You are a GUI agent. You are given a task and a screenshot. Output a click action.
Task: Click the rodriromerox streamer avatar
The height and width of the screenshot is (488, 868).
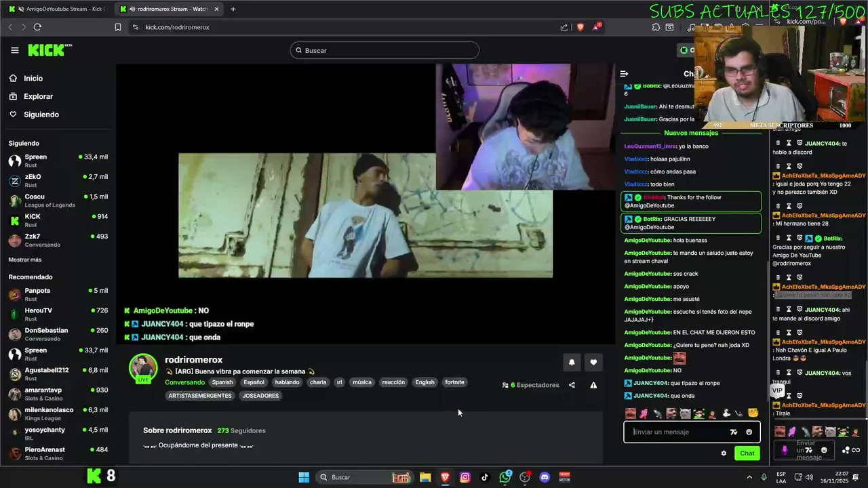tap(143, 367)
